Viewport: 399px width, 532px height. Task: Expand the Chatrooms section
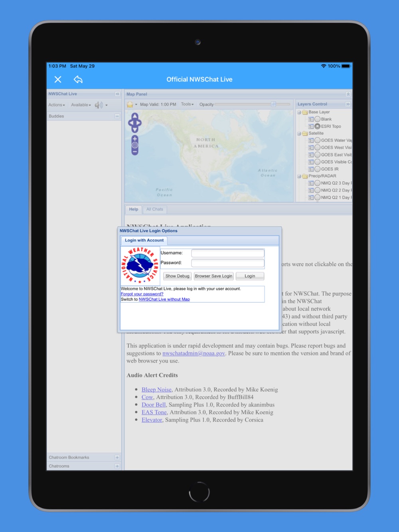[x=117, y=466]
